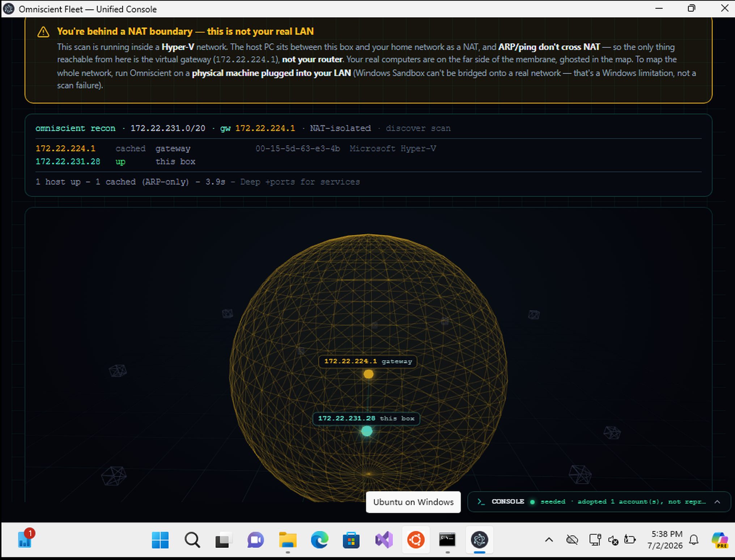Viewport: 735px width, 560px height.
Task: Click the console prompt icon
Action: point(481,502)
